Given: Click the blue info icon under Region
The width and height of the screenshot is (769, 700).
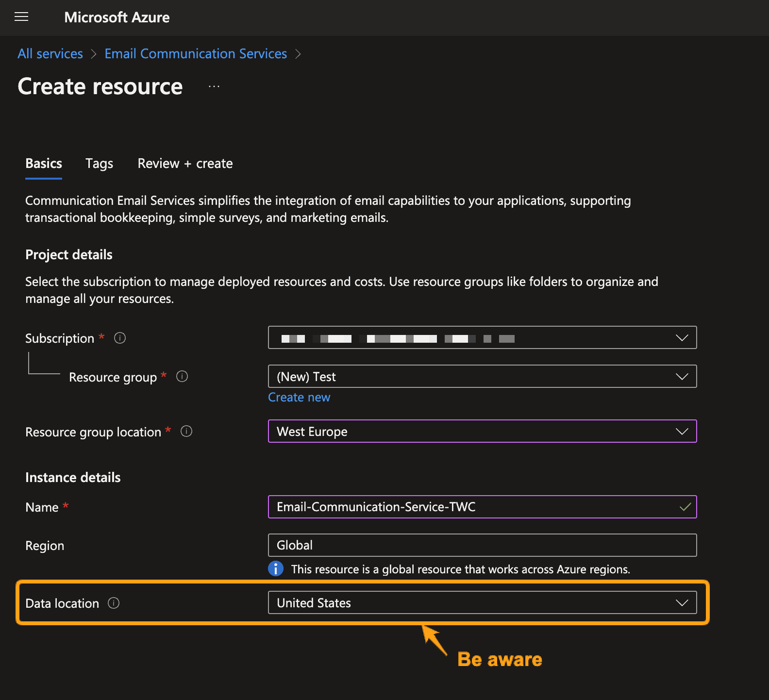Looking at the screenshot, I should (x=276, y=568).
